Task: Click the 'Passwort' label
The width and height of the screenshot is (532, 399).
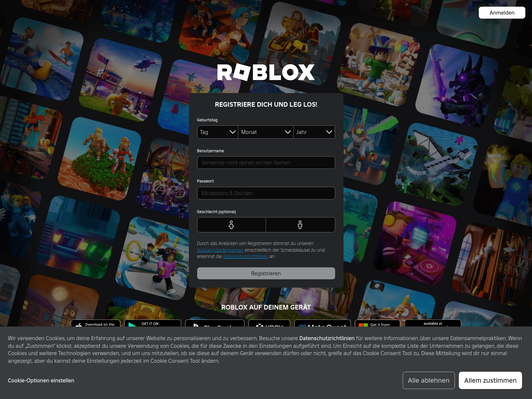Action: [x=205, y=181]
